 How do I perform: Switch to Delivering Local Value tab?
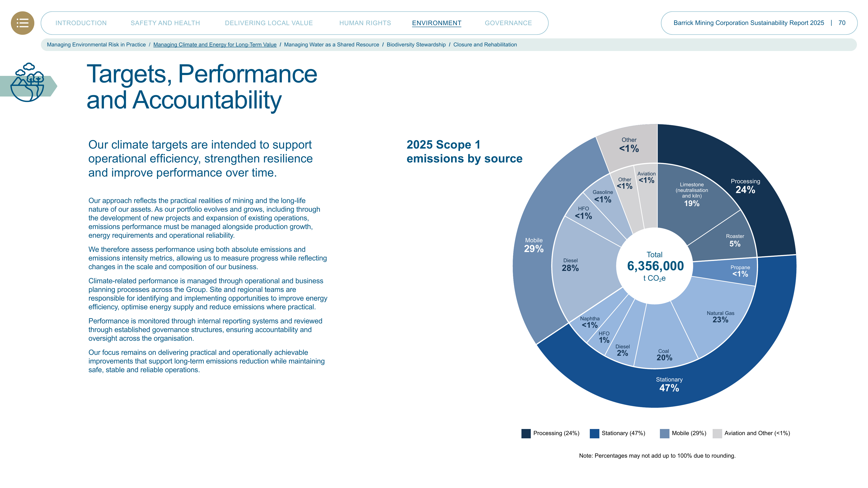269,23
